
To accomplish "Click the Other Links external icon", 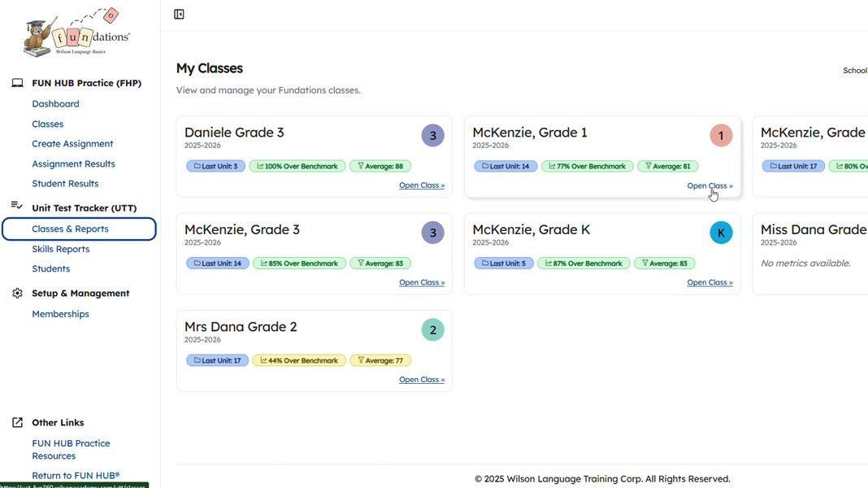I will [x=17, y=422].
